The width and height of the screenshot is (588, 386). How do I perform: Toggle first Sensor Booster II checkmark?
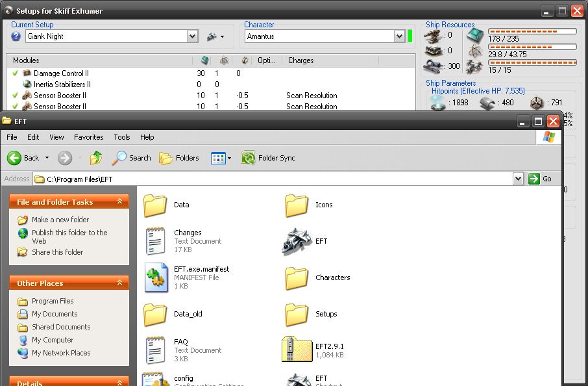click(16, 96)
